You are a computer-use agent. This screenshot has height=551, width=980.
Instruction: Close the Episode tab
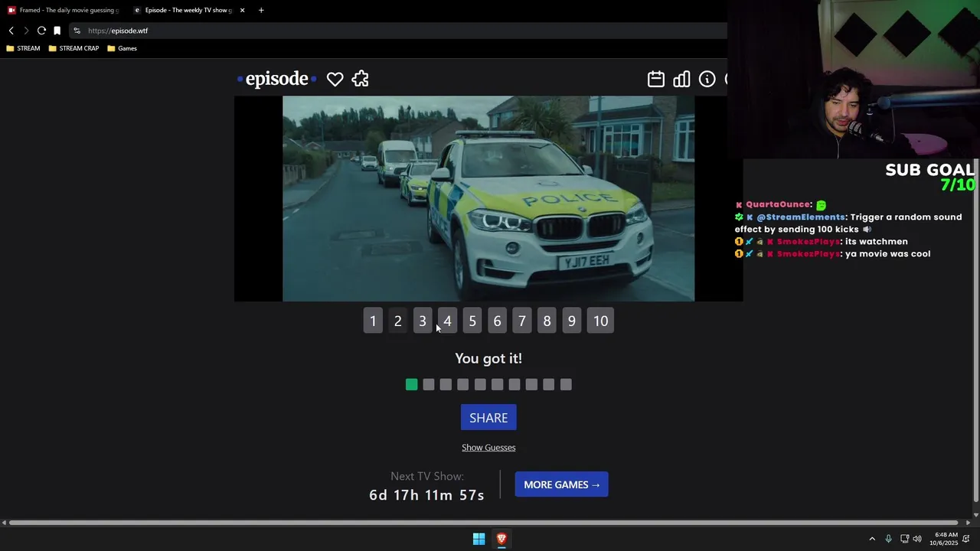pos(243,10)
